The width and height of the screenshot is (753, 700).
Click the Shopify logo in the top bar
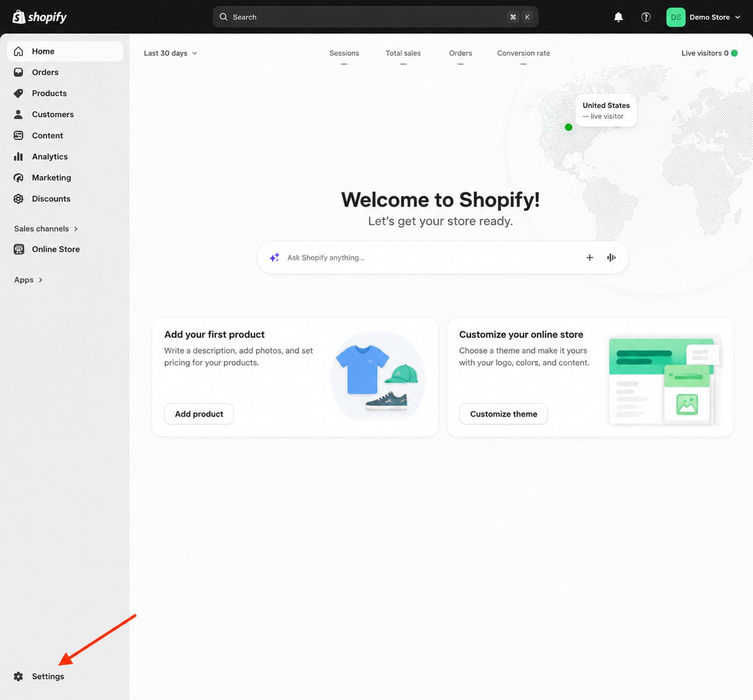pyautogui.click(x=39, y=17)
